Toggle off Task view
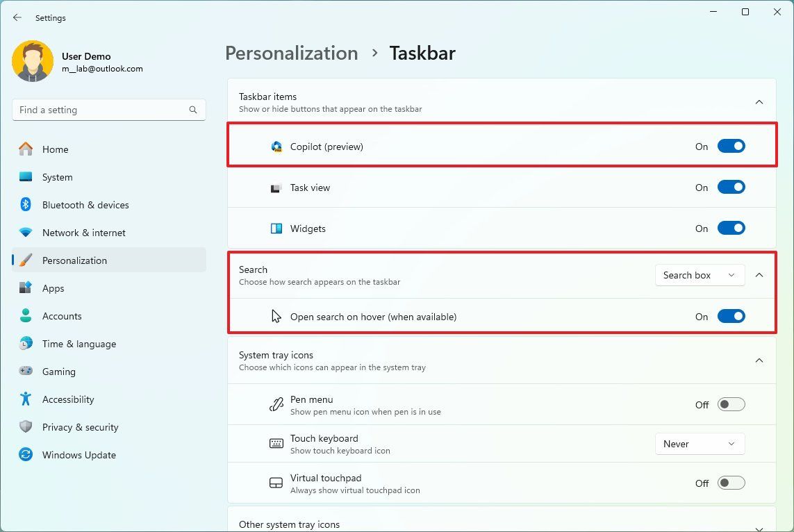Screen dimensions: 794x532 click(x=731, y=186)
